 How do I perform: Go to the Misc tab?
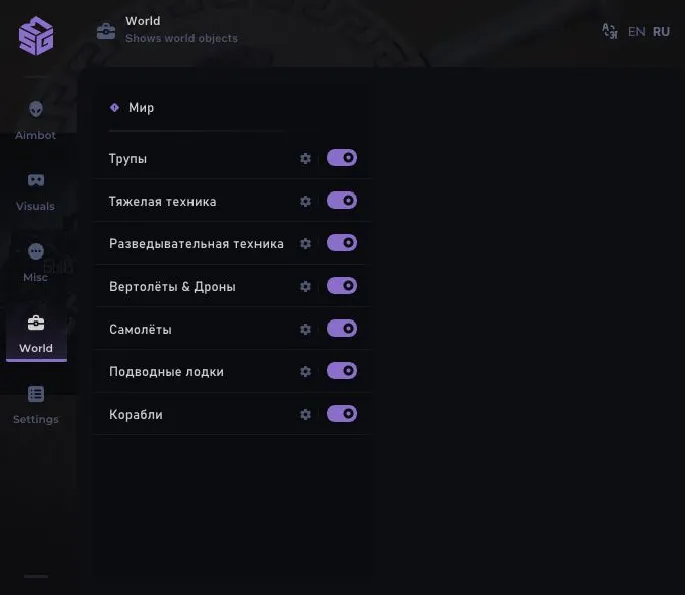(x=36, y=261)
